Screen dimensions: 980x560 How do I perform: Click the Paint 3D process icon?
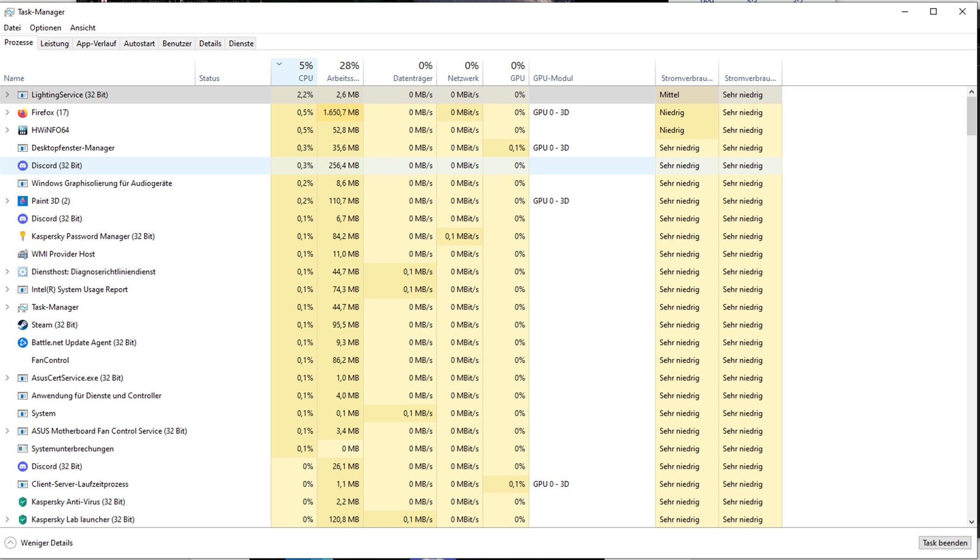[x=22, y=201]
